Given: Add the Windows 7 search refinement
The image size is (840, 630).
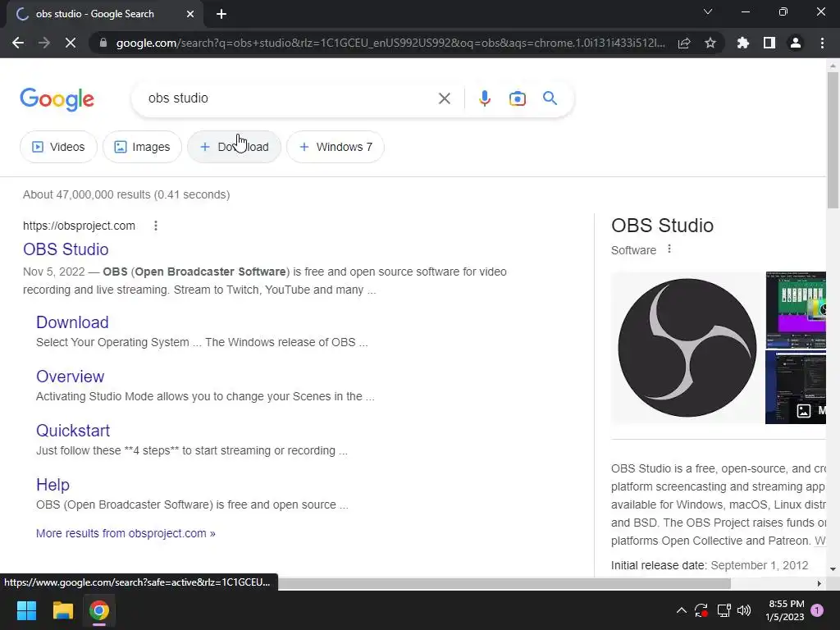Looking at the screenshot, I should [336, 147].
